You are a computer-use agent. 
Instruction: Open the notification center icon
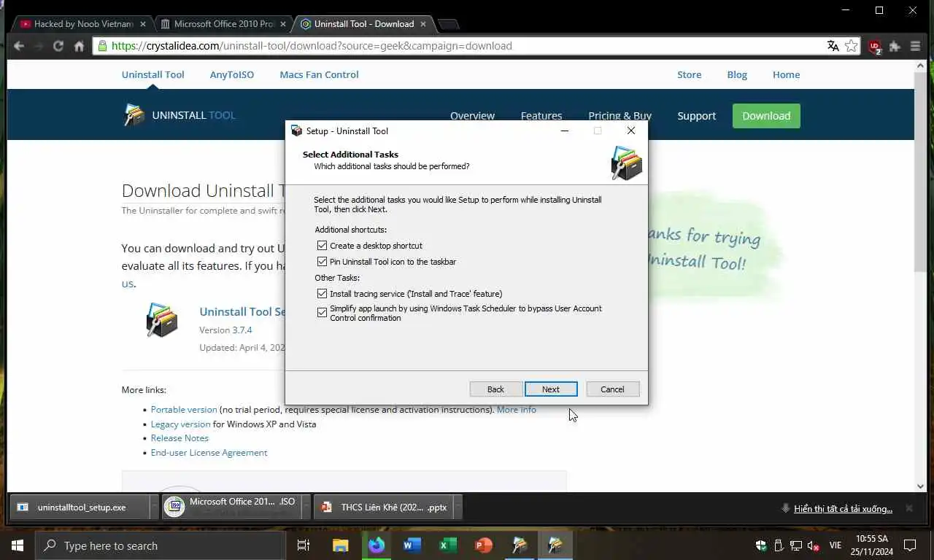click(910, 545)
